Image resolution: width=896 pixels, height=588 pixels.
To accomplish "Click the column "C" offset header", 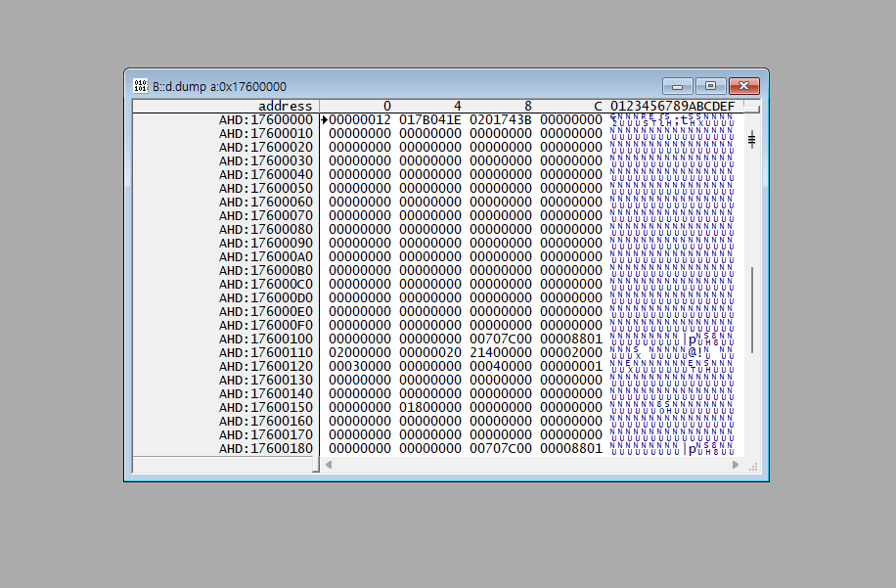I will (598, 106).
